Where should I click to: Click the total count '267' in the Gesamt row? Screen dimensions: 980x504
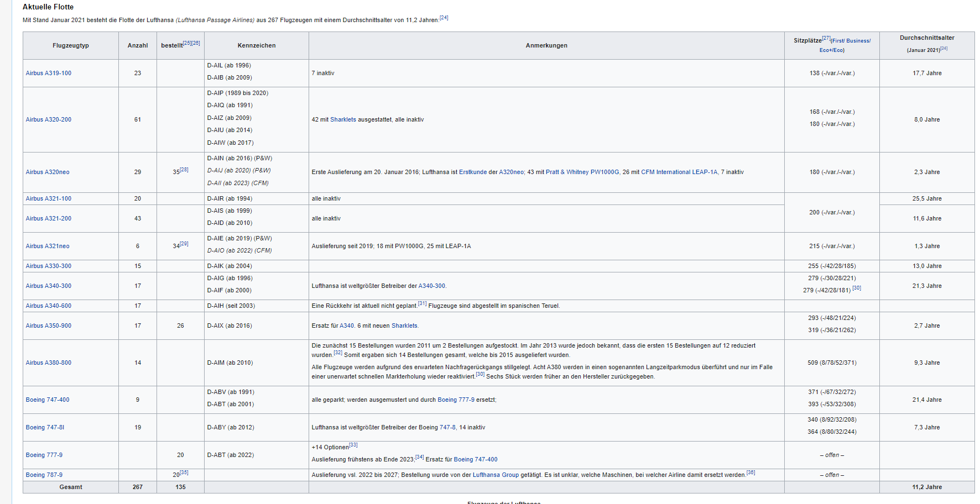[138, 487]
